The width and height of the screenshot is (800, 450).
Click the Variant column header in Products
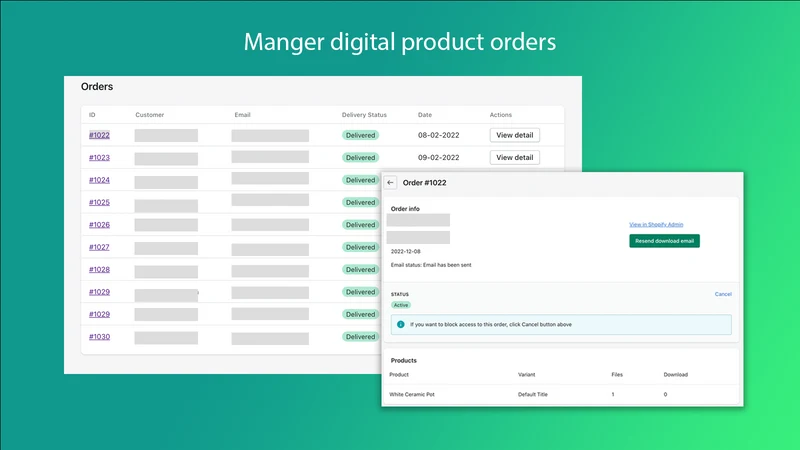coord(527,374)
